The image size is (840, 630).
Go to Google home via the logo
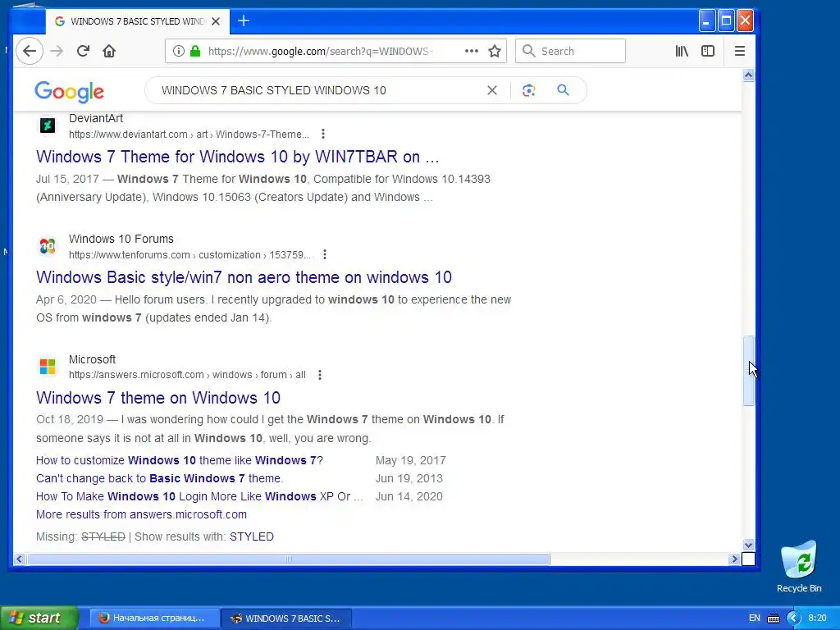69,92
